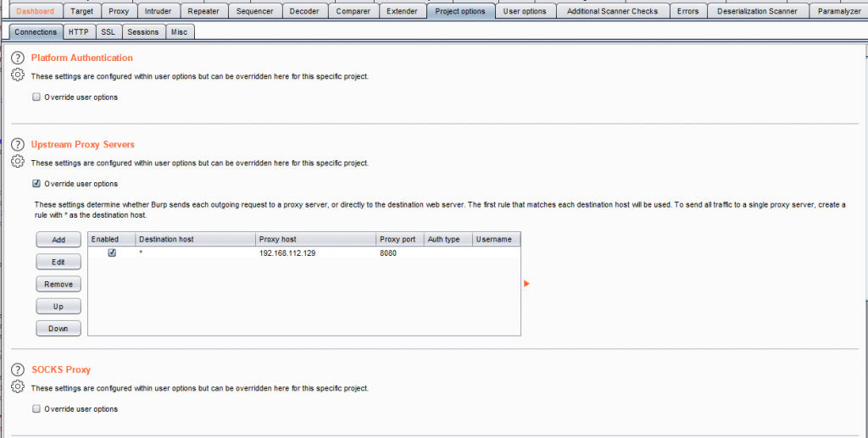The image size is (868, 438).
Task: Open the Platform Authentication gear settings icon
Action: tap(17, 75)
